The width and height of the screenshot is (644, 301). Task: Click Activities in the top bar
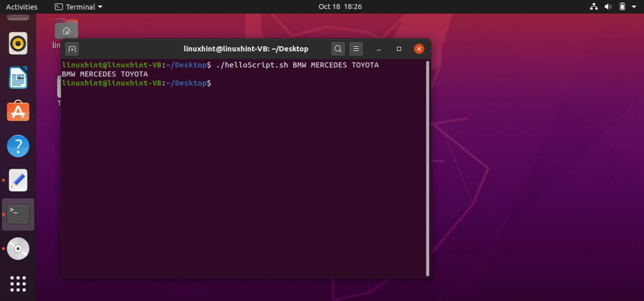[21, 7]
